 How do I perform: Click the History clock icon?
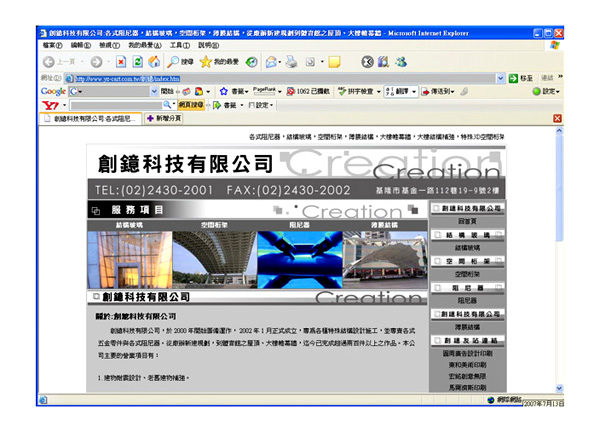[x=251, y=62]
